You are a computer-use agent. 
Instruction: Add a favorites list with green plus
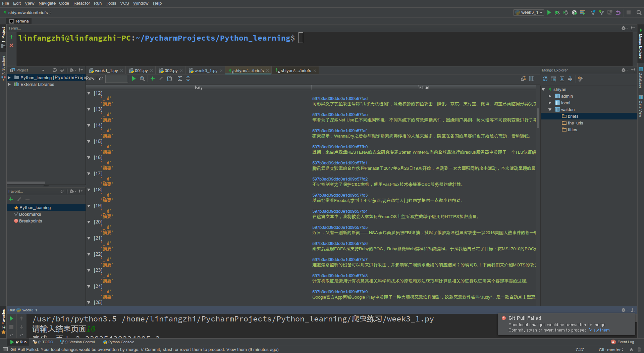tap(11, 199)
